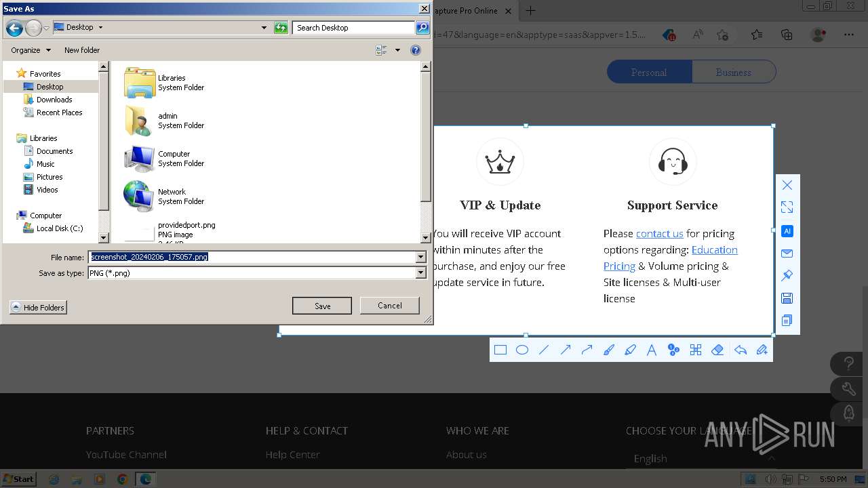Switch to the Business pricing tab
This screenshot has width=868, height=488.
[734, 72]
